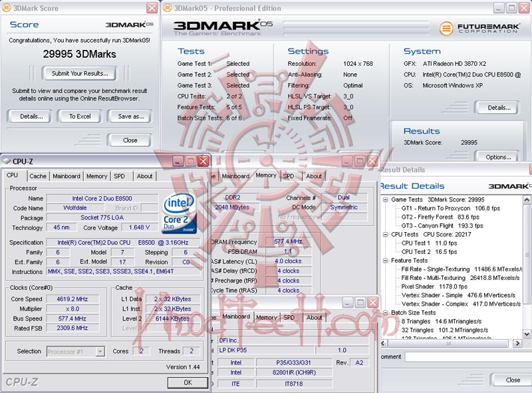Click scroll right arrow in Result Details
The width and height of the screenshot is (532, 393).
point(517,343)
